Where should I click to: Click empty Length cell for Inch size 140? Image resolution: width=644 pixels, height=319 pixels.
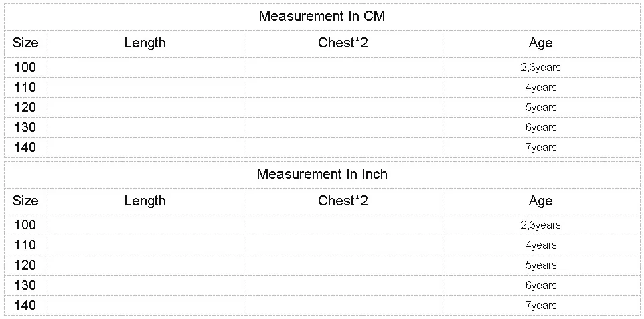click(x=145, y=306)
